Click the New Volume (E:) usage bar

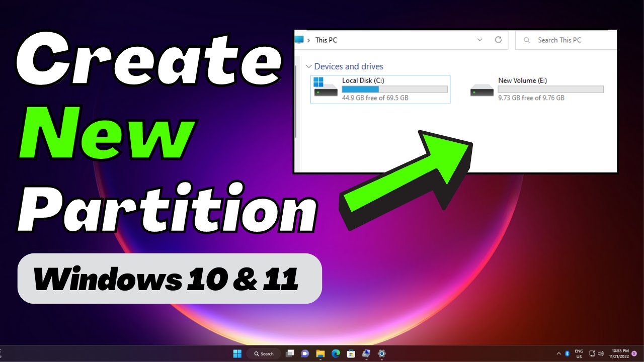point(550,89)
